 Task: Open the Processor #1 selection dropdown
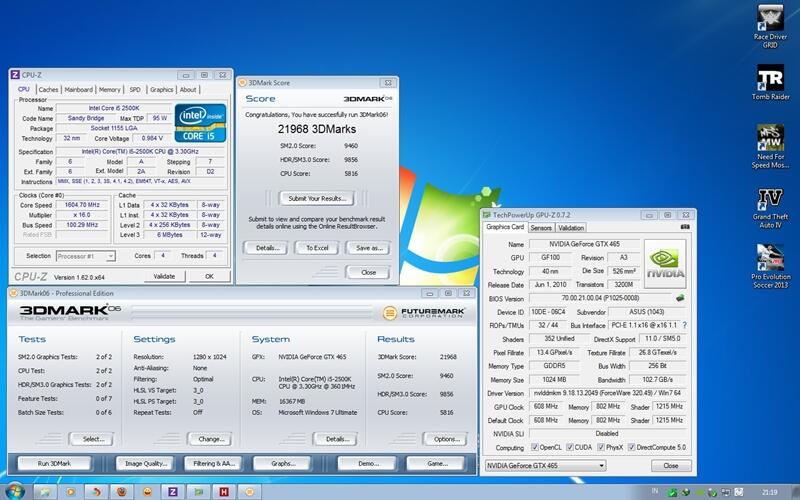coord(85,256)
